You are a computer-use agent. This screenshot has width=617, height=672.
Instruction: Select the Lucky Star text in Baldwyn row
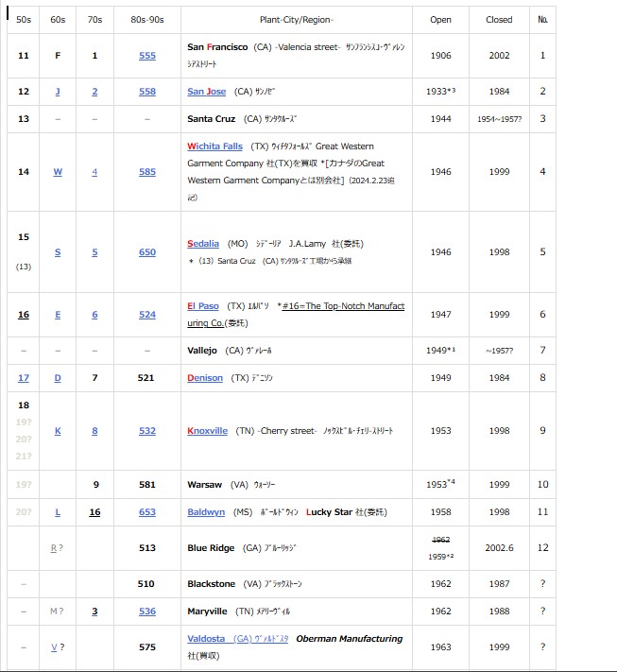329,512
